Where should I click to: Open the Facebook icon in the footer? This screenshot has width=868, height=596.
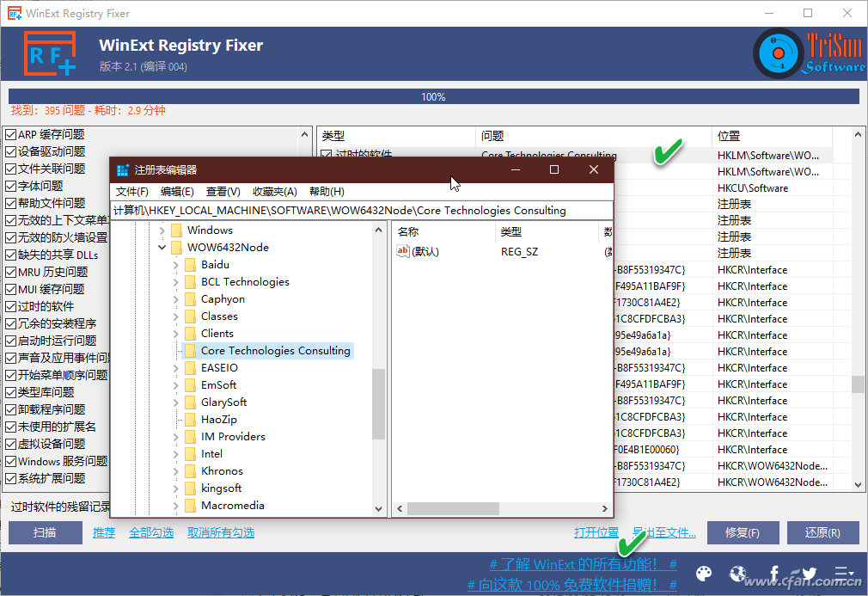click(773, 573)
